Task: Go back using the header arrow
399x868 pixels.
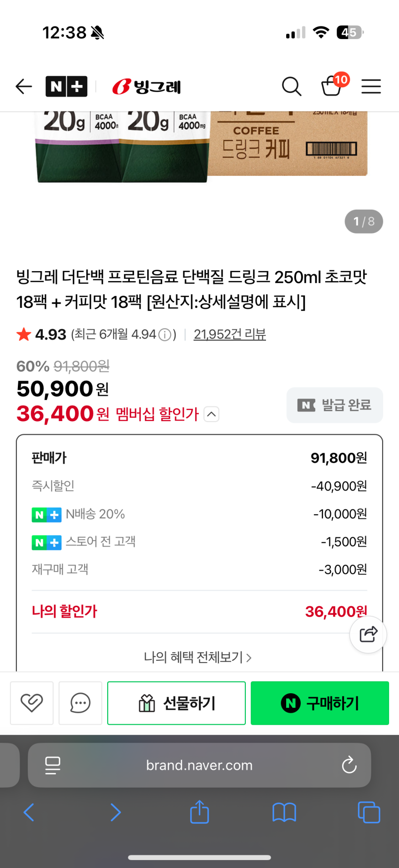Action: point(23,86)
